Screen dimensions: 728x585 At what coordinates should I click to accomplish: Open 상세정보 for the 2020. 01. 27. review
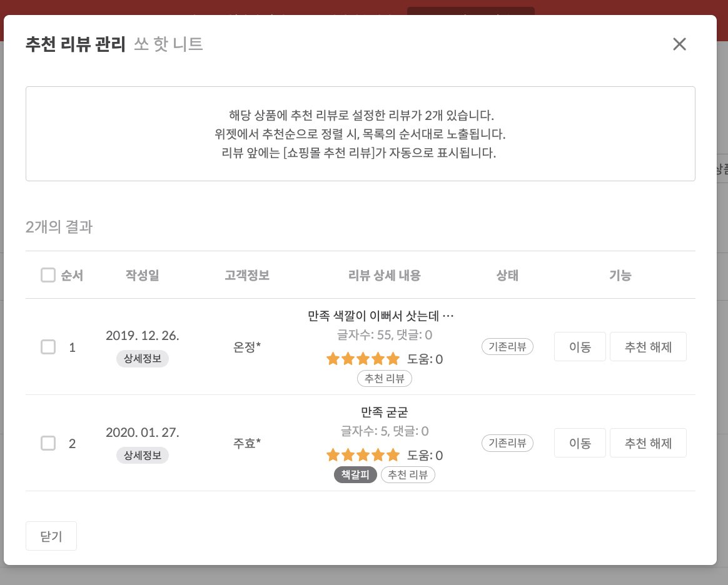tap(143, 455)
